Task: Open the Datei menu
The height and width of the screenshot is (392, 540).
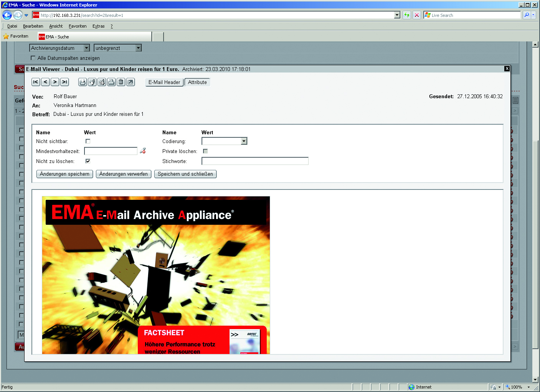Action: click(x=12, y=26)
